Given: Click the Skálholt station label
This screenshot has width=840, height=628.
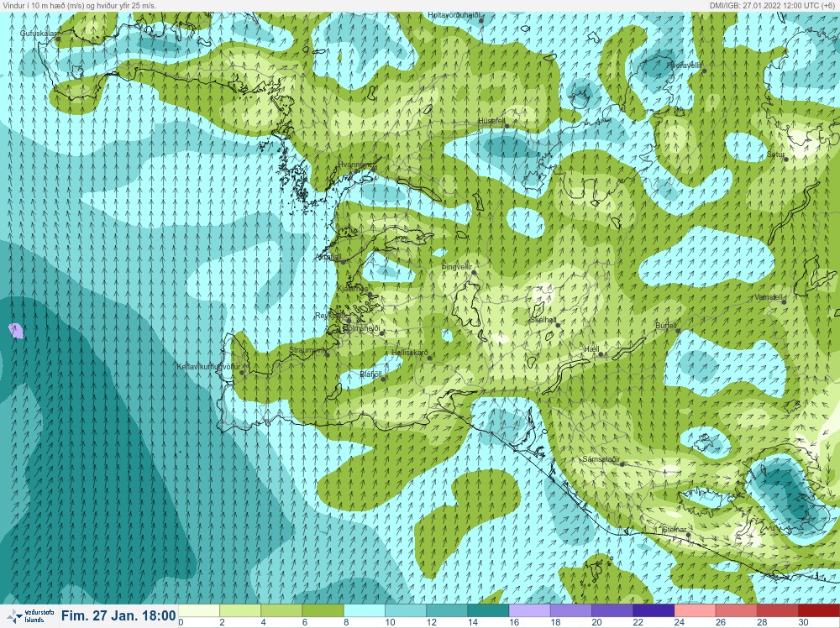Looking at the screenshot, I should (x=542, y=320).
